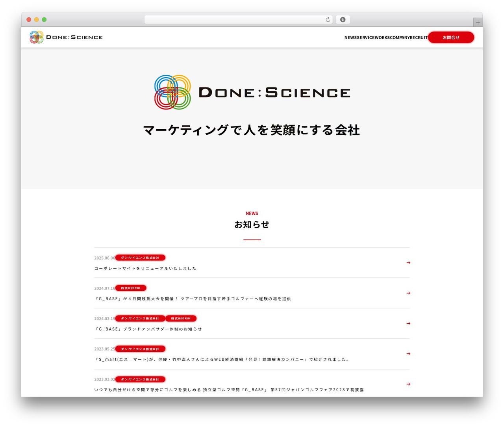
Task: Click the date 2024.02.19
Action: 105,319
